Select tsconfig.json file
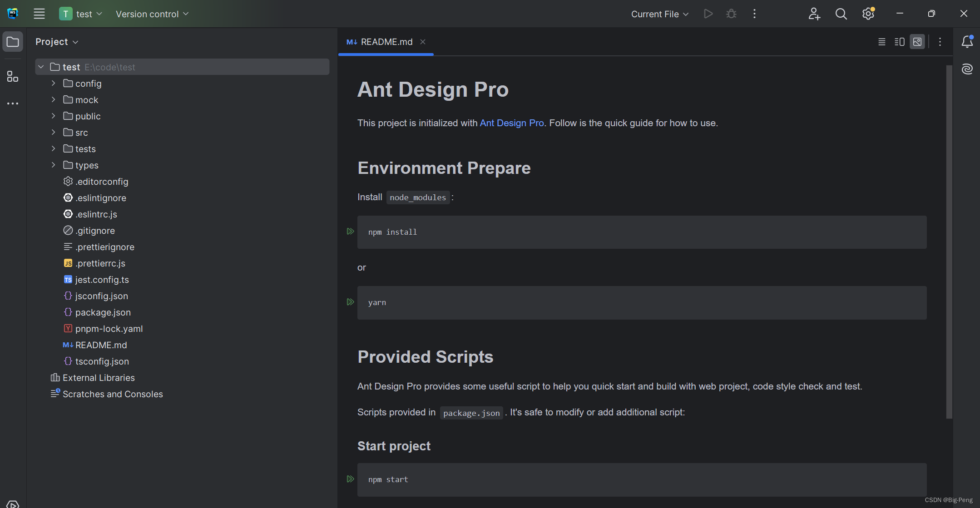This screenshot has height=508, width=980. pos(96,361)
